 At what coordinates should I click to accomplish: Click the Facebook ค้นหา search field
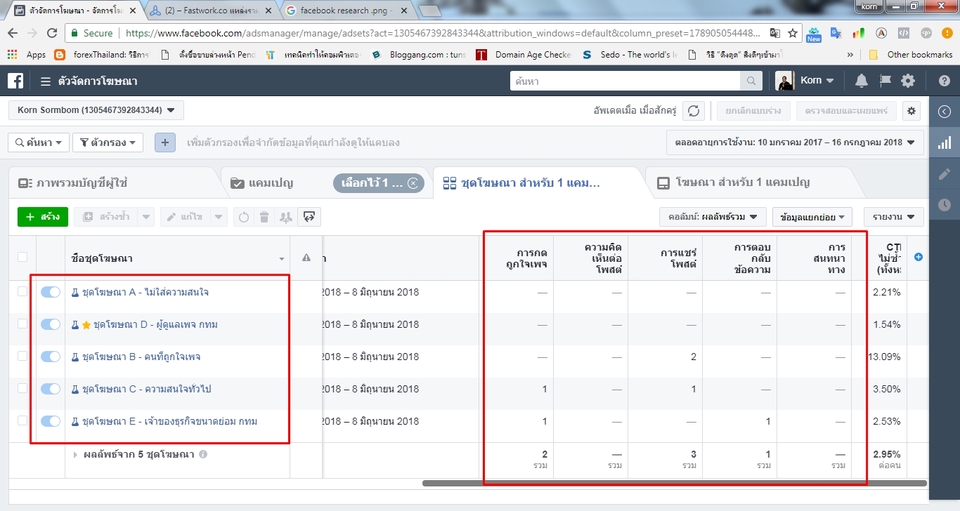pyautogui.click(x=625, y=81)
